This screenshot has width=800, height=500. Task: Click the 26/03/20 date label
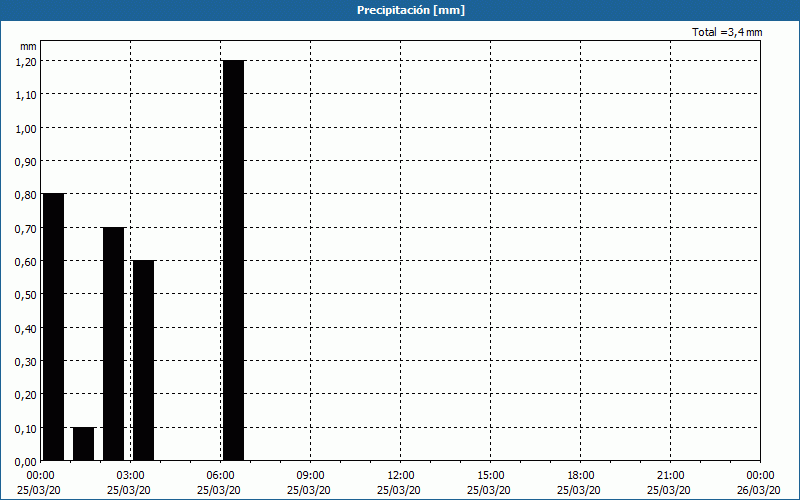tap(759, 490)
